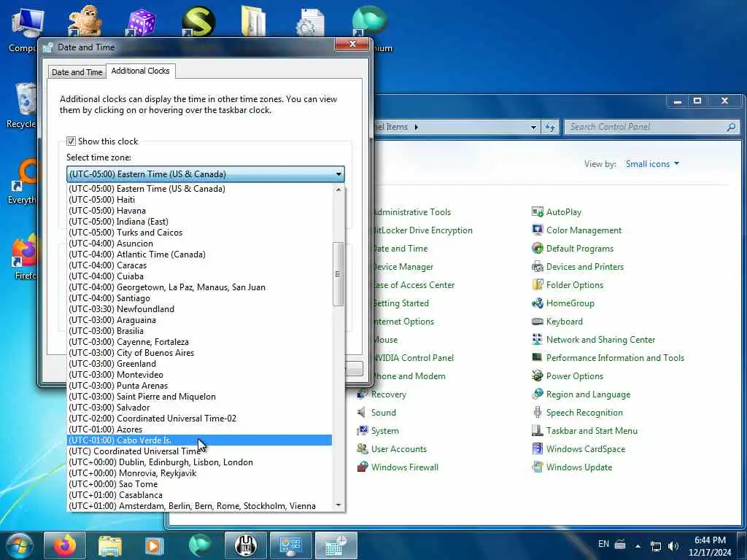747x560 pixels.
Task: Collapse the time zone combo box arrow
Action: [x=338, y=174]
